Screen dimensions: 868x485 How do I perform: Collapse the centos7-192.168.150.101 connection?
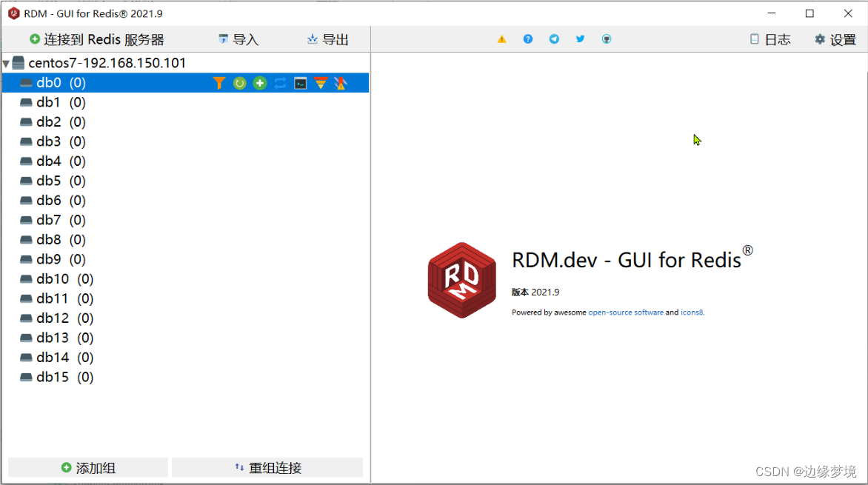click(7, 63)
